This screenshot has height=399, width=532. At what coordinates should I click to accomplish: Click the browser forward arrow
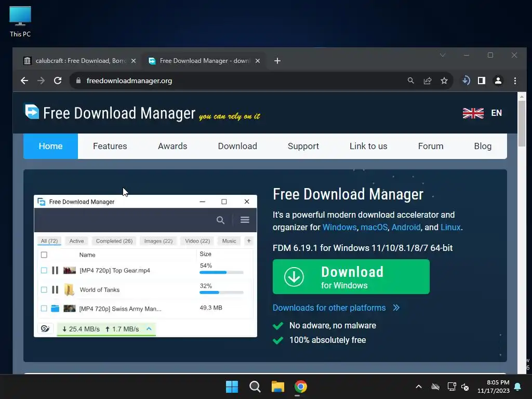[x=41, y=81]
